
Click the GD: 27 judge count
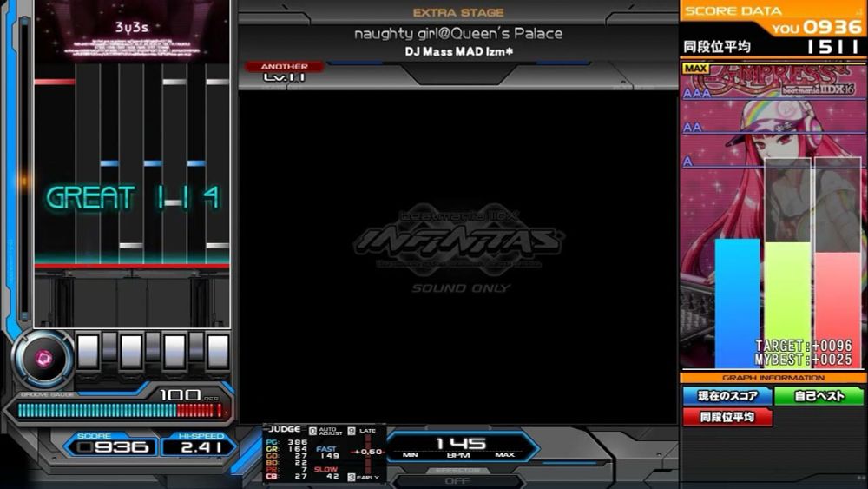point(286,456)
